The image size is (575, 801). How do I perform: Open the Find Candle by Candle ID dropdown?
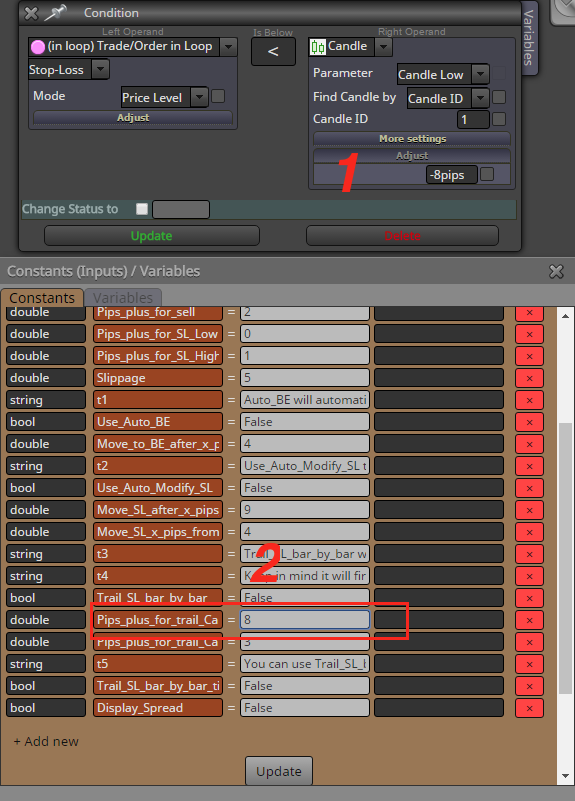(x=480, y=98)
